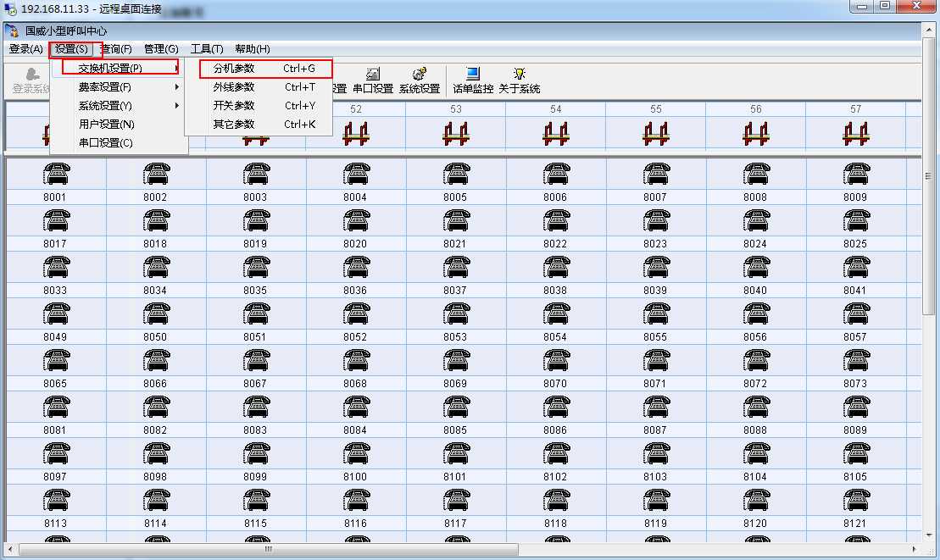
Task: Close the remote desktop connection window
Action: click(916, 6)
